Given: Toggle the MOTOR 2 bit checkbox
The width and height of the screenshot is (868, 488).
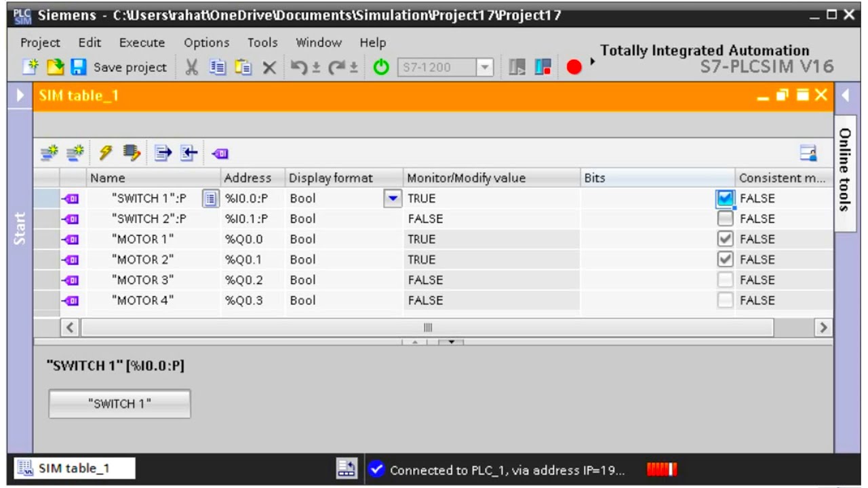Looking at the screenshot, I should (x=725, y=260).
